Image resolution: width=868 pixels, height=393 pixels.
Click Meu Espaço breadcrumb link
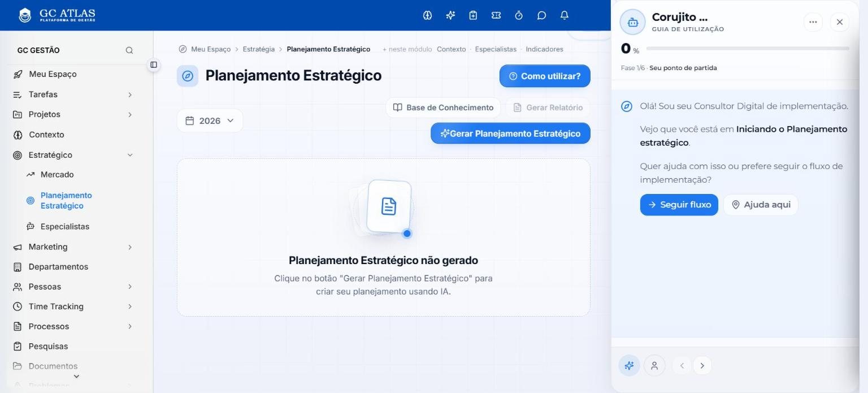tap(210, 49)
